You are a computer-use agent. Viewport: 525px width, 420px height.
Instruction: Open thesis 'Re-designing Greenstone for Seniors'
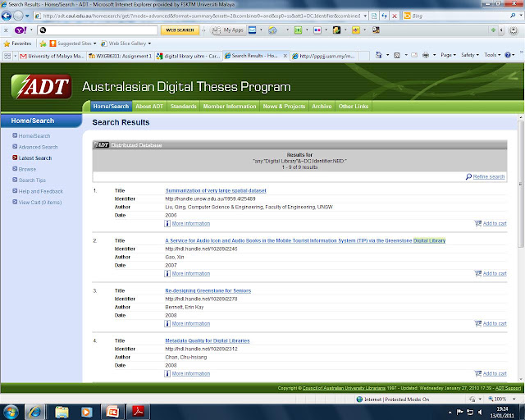click(x=208, y=290)
